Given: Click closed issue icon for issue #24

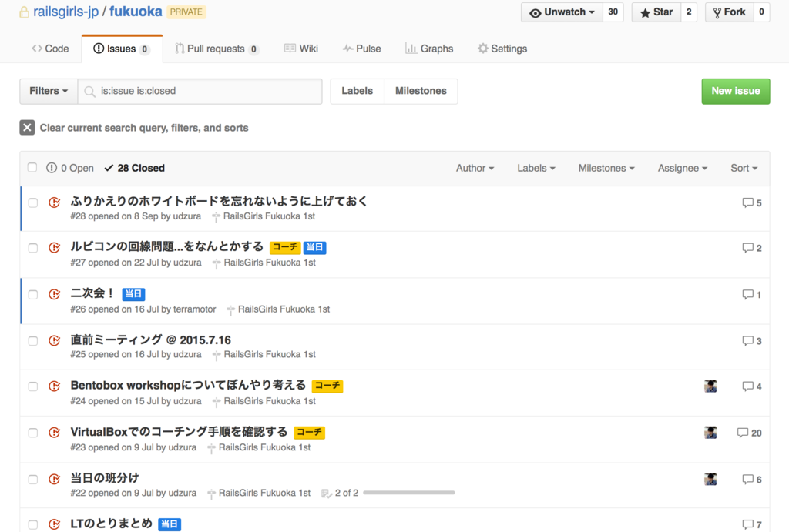Looking at the screenshot, I should point(55,386).
